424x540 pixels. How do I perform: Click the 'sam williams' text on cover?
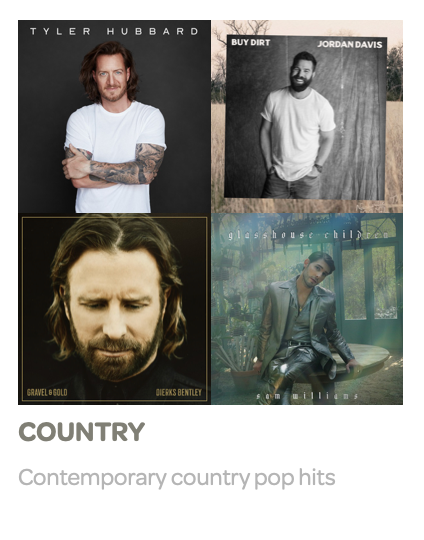click(307, 396)
